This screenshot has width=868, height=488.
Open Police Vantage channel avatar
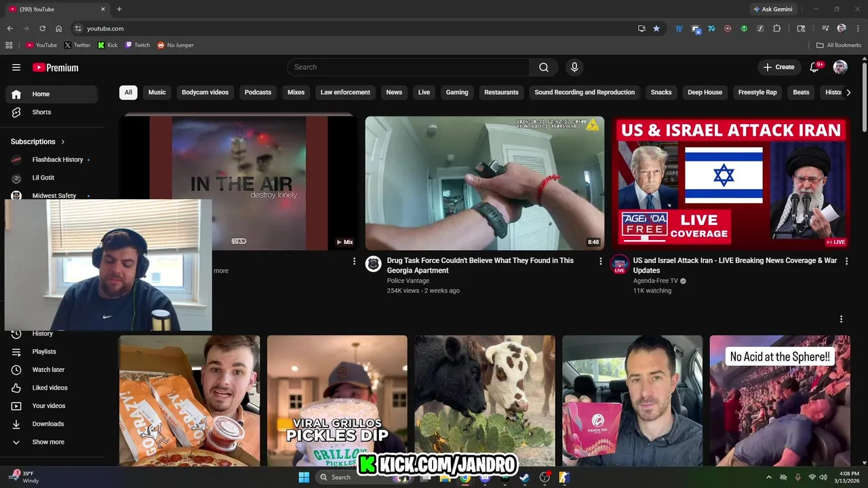click(x=374, y=264)
